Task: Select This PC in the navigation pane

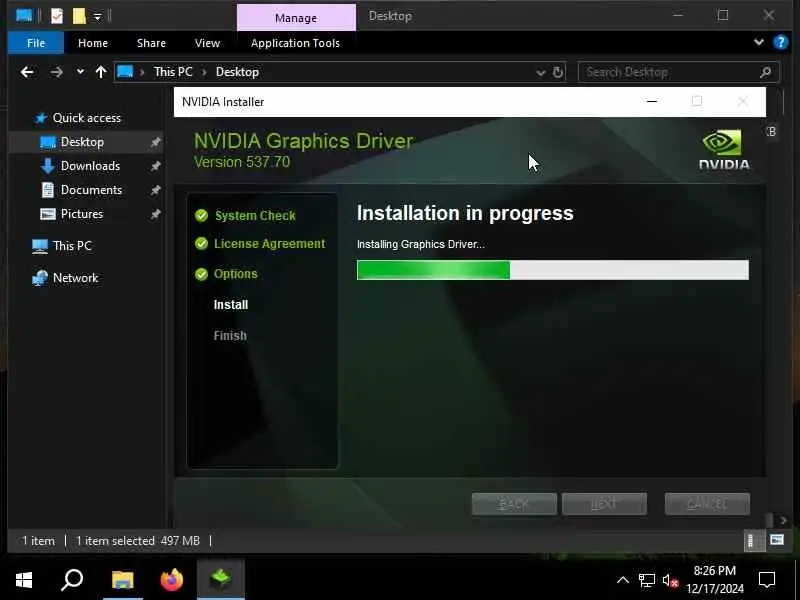Action: coord(72,246)
